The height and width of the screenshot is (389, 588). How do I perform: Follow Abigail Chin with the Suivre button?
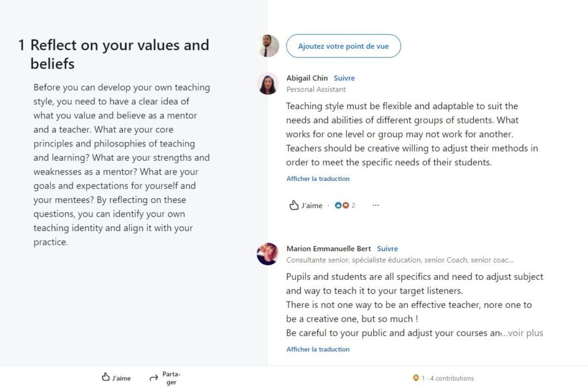(344, 78)
